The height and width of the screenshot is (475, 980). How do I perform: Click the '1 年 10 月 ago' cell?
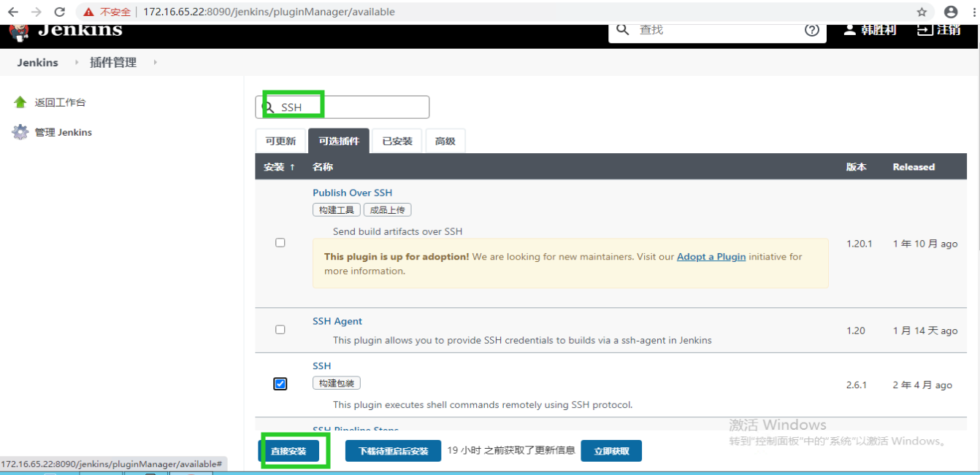(925, 244)
